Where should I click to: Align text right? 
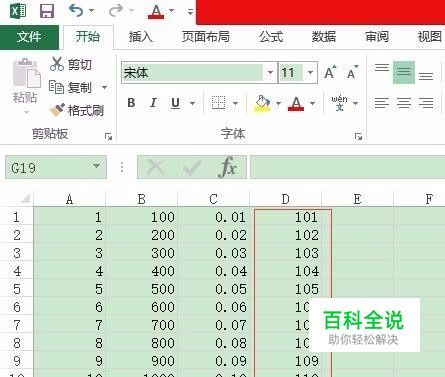[426, 103]
